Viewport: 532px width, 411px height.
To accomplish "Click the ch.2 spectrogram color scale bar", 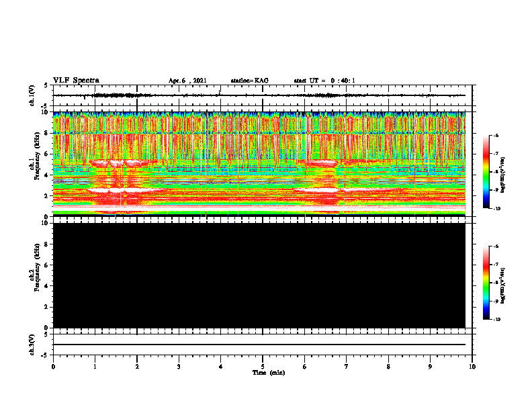I will (486, 283).
